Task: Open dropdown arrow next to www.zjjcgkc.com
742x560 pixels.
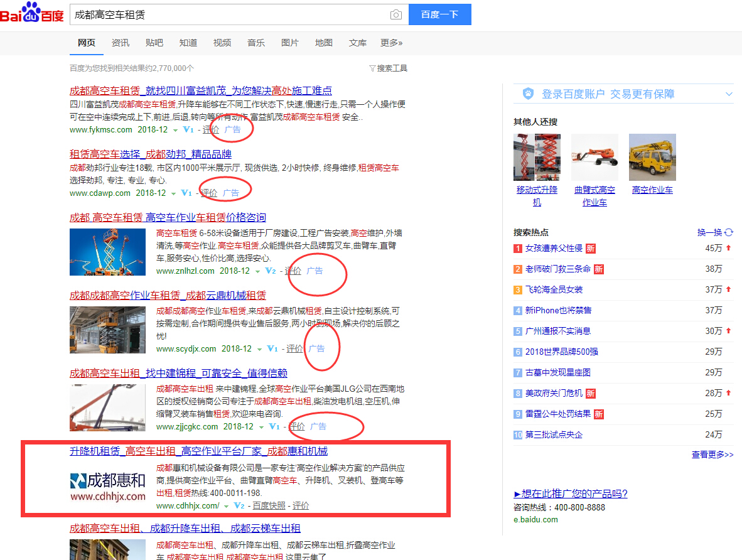Action: click(261, 427)
